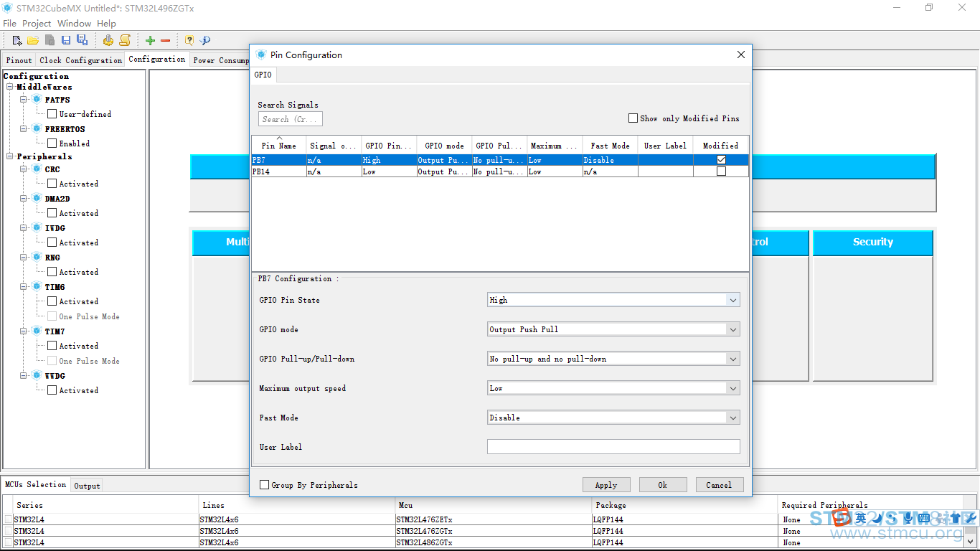Open the GPIO Pin State dropdown
Viewport: 980px width, 551px height.
coord(732,300)
